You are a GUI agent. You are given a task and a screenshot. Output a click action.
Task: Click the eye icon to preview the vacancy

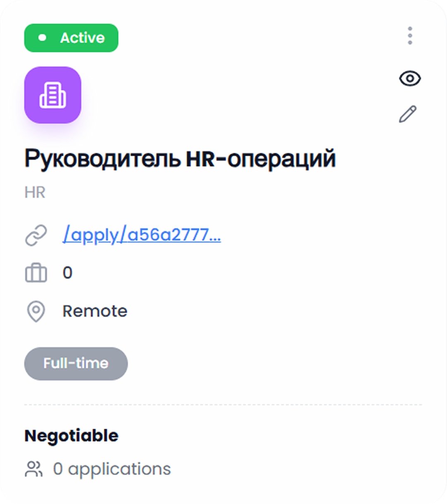point(409,79)
